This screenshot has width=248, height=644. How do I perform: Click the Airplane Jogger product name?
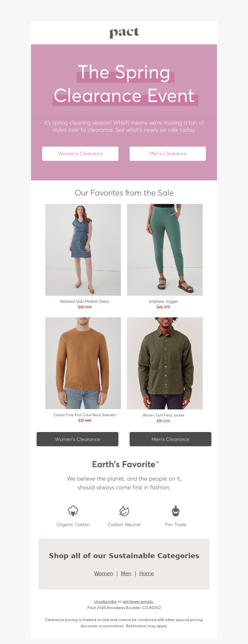[x=163, y=301]
